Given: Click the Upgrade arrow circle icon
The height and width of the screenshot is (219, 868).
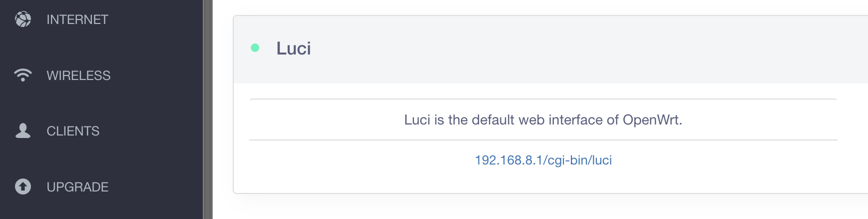Looking at the screenshot, I should [23, 186].
